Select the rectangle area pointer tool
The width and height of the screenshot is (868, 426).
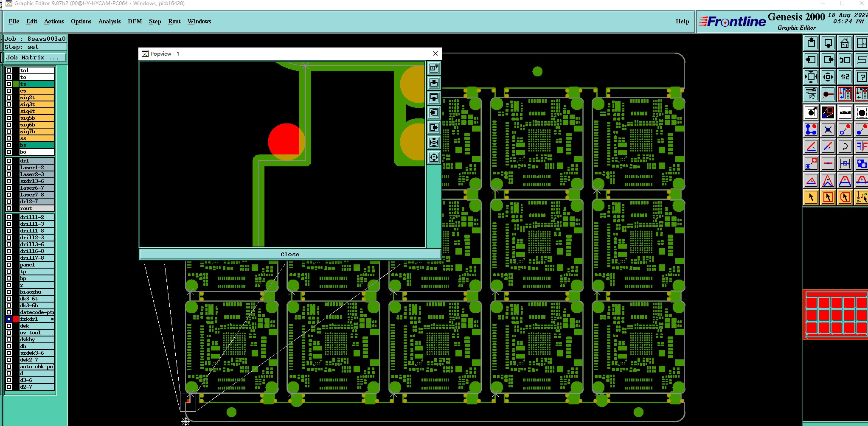828,197
